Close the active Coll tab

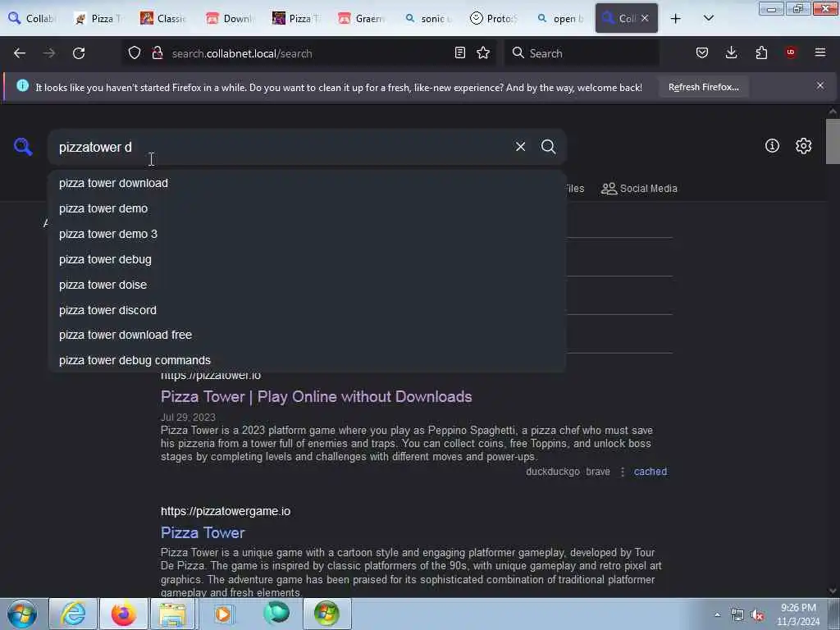[645, 18]
